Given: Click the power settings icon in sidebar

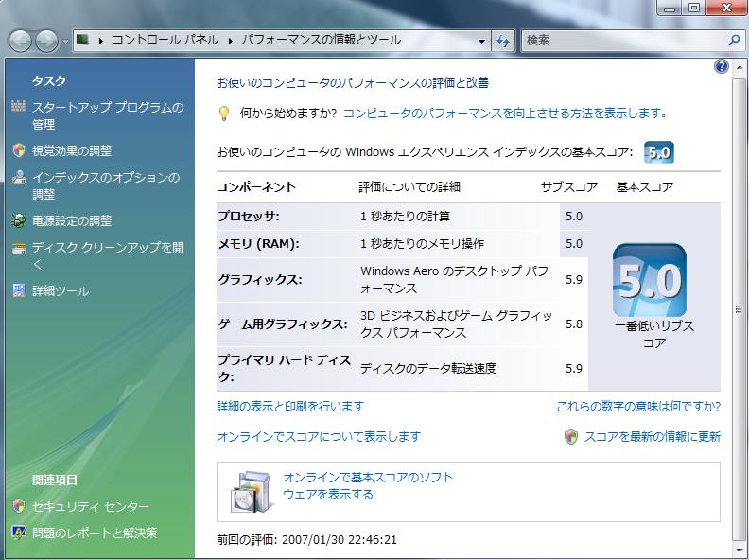Looking at the screenshot, I should pyautogui.click(x=18, y=220).
